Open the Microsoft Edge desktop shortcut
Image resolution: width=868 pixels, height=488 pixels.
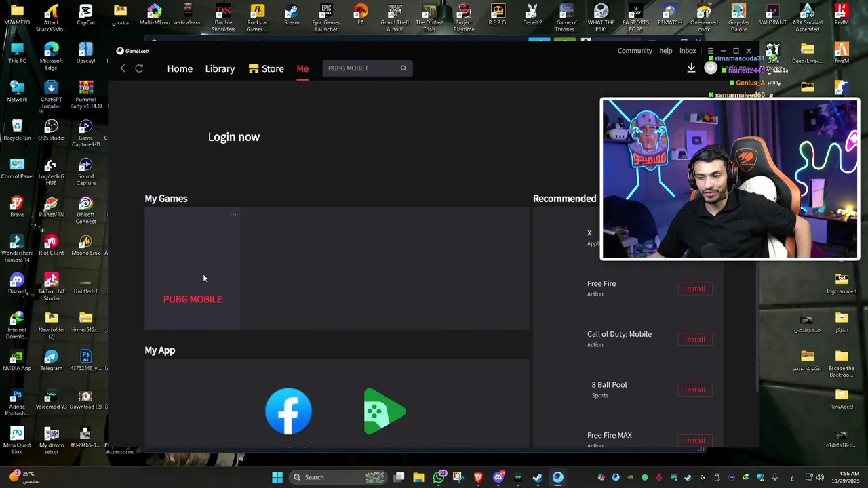pyautogui.click(x=52, y=56)
